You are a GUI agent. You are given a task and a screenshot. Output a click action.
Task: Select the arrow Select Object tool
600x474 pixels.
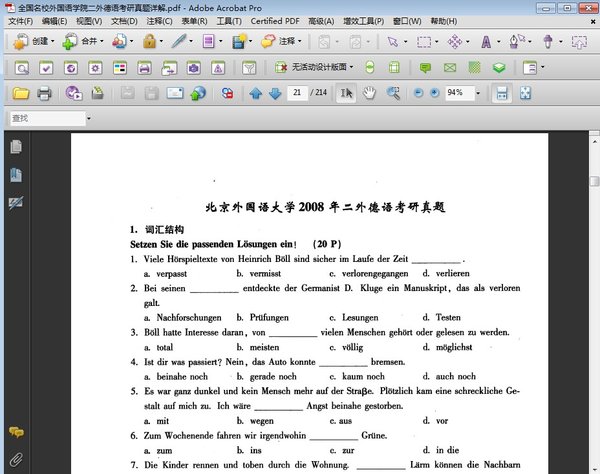[x=393, y=41]
